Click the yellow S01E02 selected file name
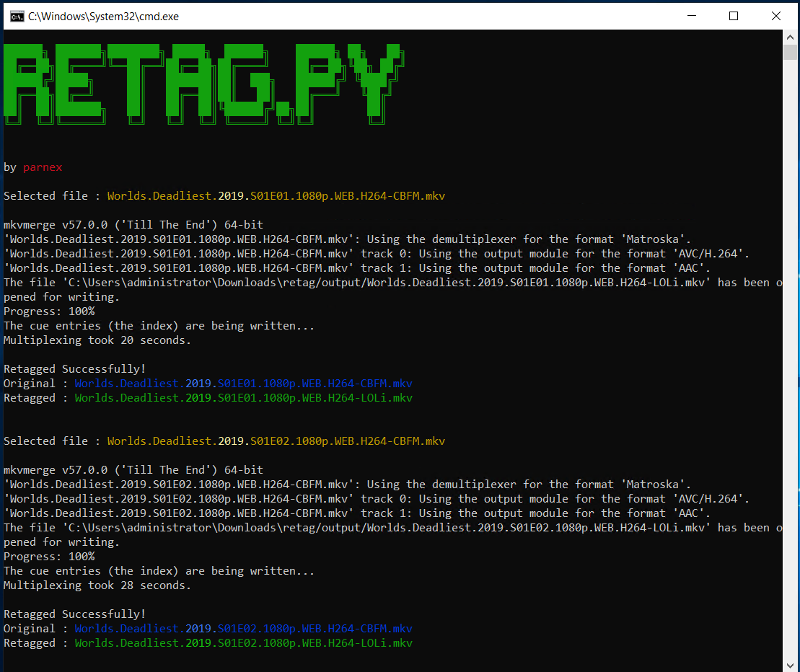This screenshot has width=800, height=672. pos(276,441)
